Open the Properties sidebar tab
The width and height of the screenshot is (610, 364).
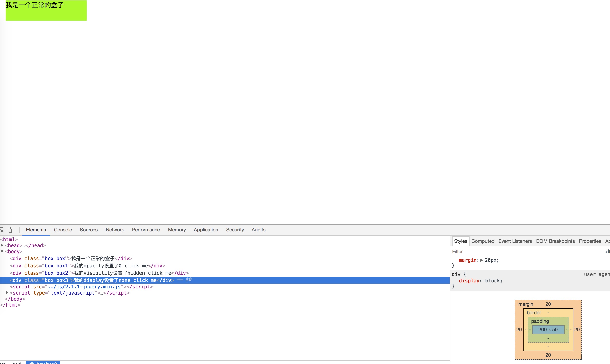[x=590, y=241]
